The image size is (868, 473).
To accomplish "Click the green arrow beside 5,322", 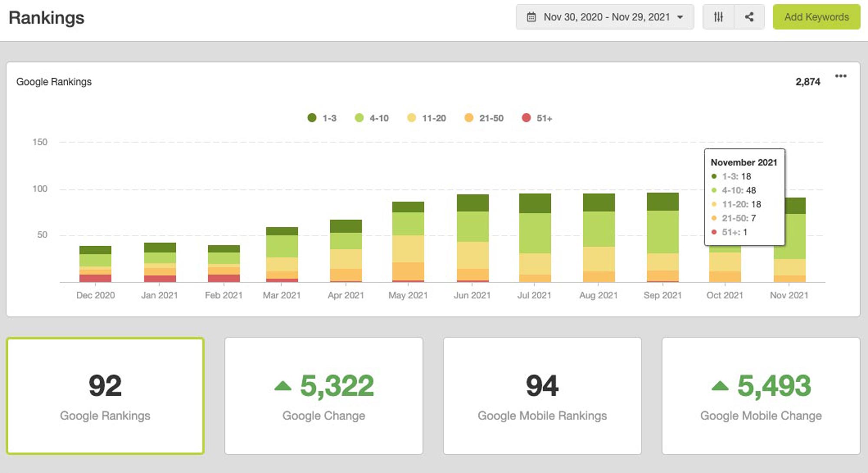I will point(283,386).
